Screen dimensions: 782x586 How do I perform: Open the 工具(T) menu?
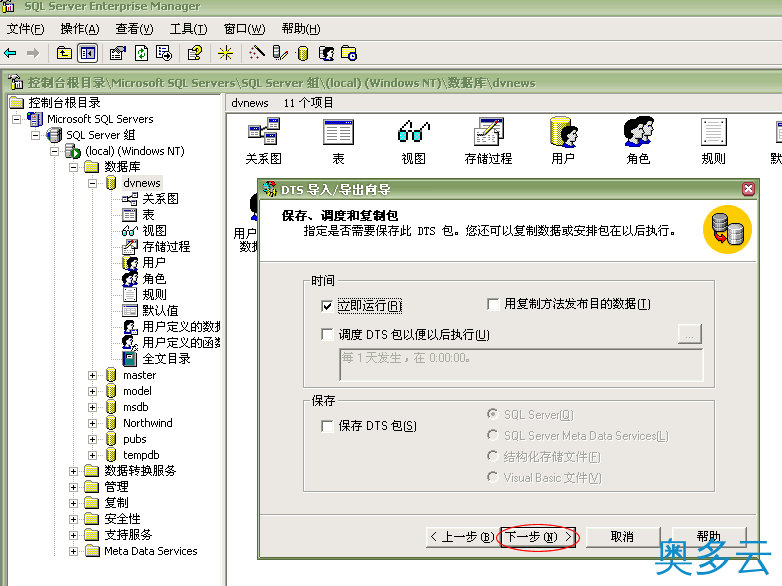188,29
